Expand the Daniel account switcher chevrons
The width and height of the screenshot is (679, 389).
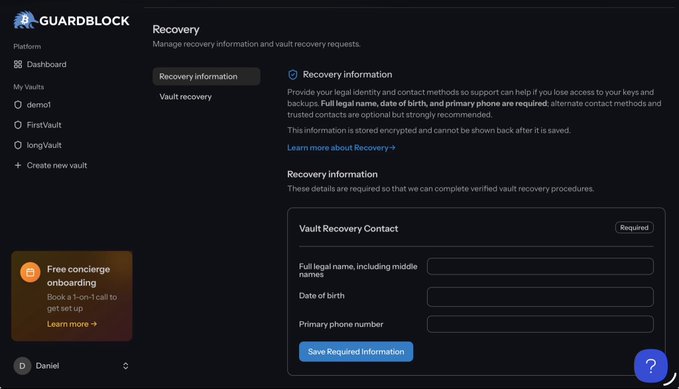click(126, 366)
